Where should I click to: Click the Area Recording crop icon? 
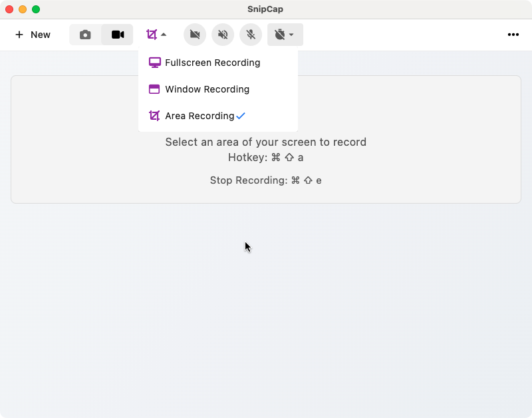point(154,116)
